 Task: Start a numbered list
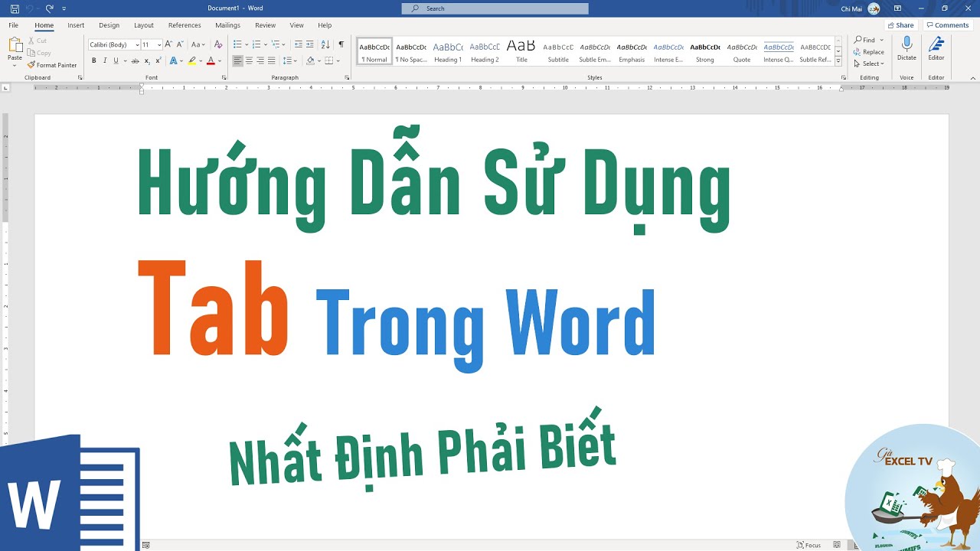pyautogui.click(x=258, y=44)
